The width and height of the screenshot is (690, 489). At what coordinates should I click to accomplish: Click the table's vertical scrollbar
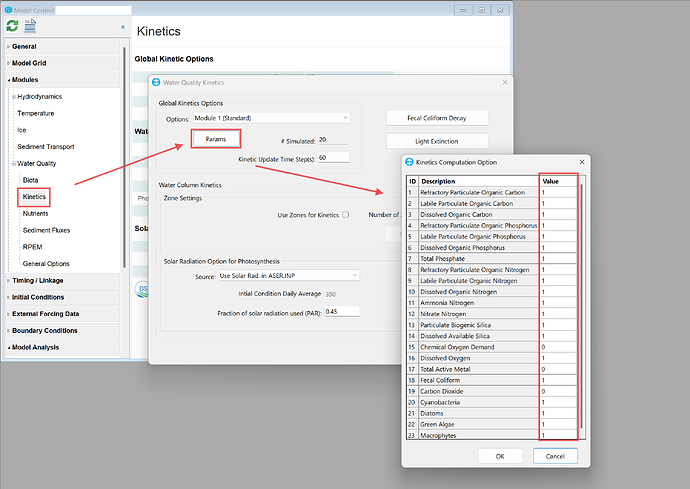coord(582,300)
